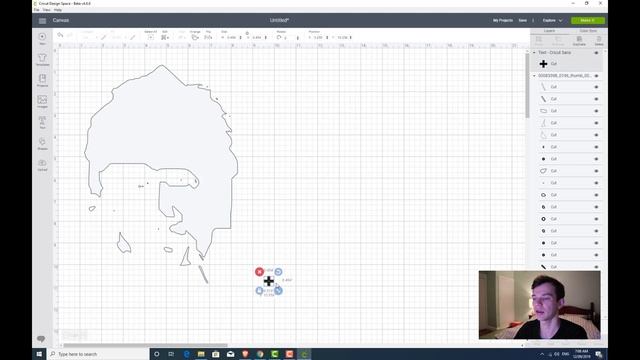The width and height of the screenshot is (640, 360).
Task: Click the taskbar search box
Action: point(98,354)
